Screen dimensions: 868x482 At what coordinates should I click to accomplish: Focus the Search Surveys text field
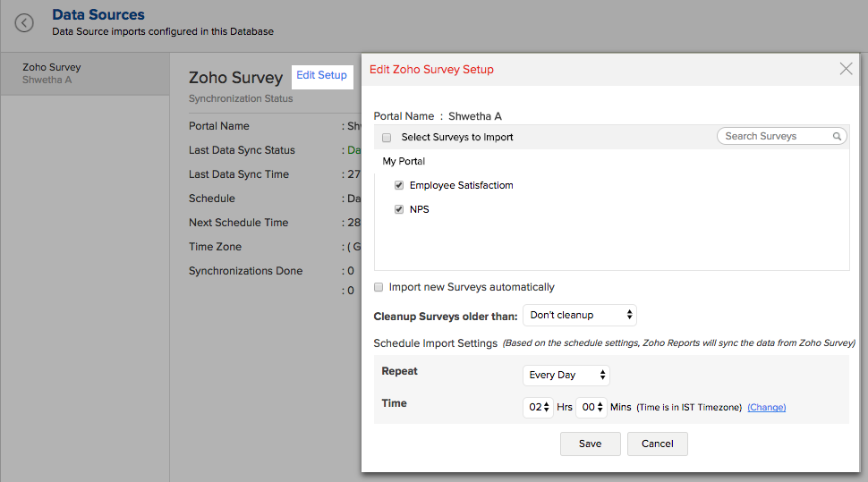pos(775,136)
